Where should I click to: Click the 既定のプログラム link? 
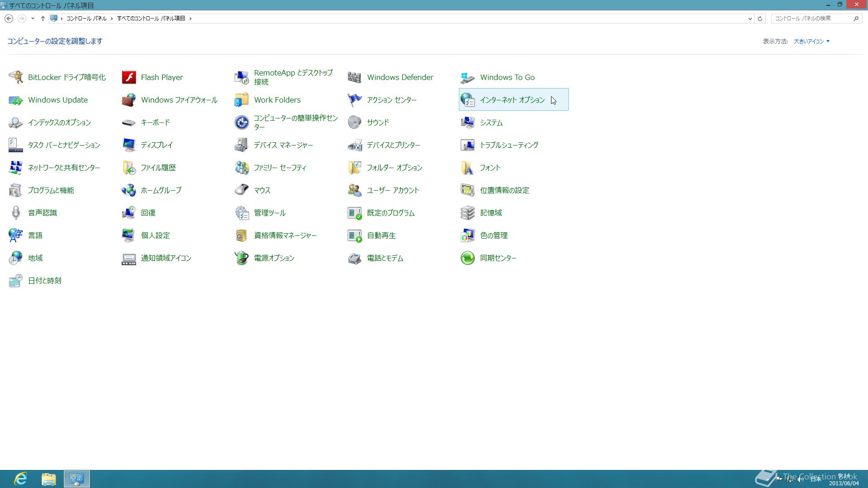coord(391,213)
